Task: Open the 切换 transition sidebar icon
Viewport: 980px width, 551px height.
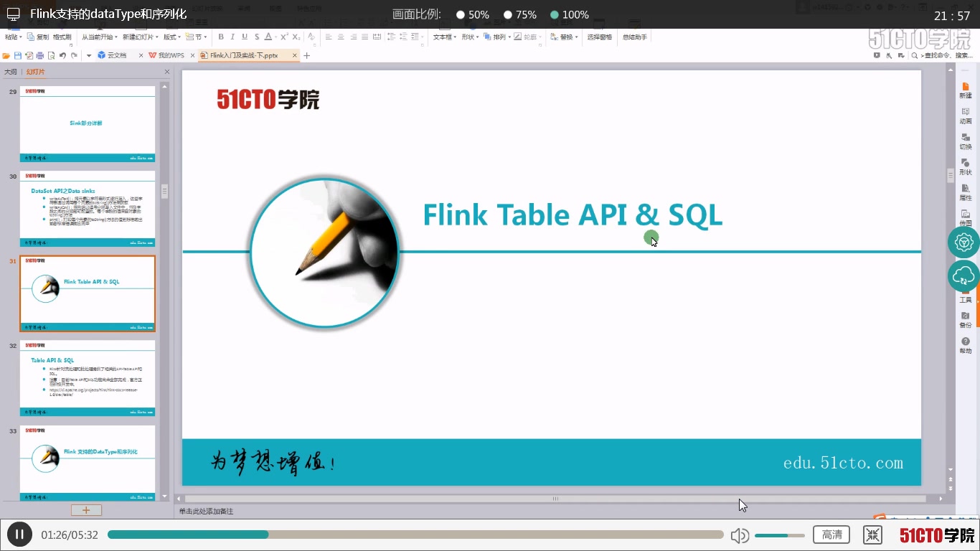Action: point(966,141)
